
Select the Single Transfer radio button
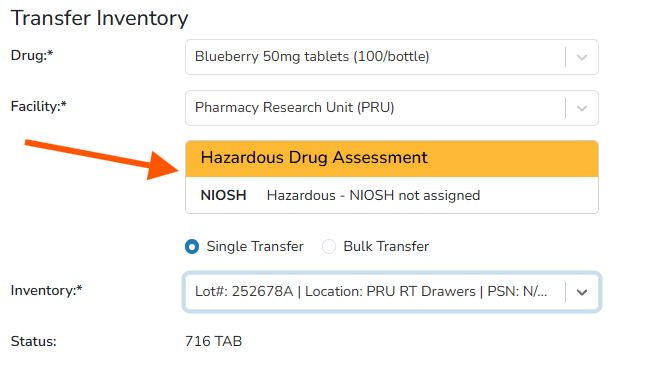(x=192, y=247)
